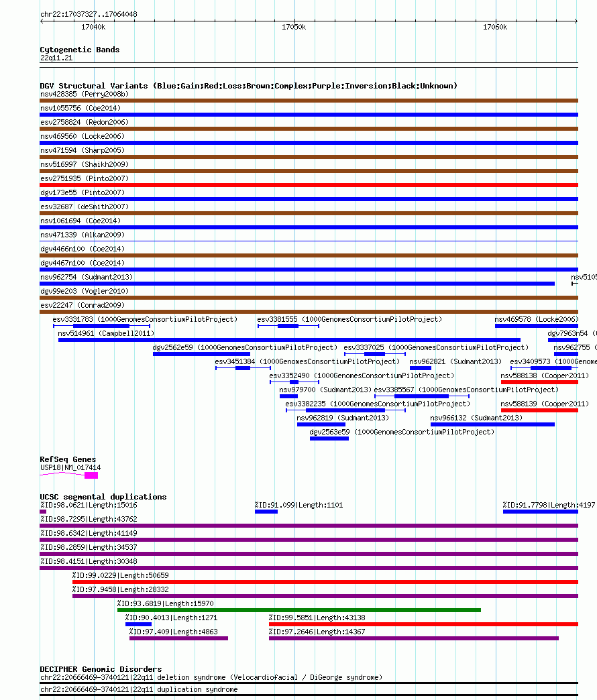Select esv22247 (Conrad2009) label

click(x=83, y=305)
